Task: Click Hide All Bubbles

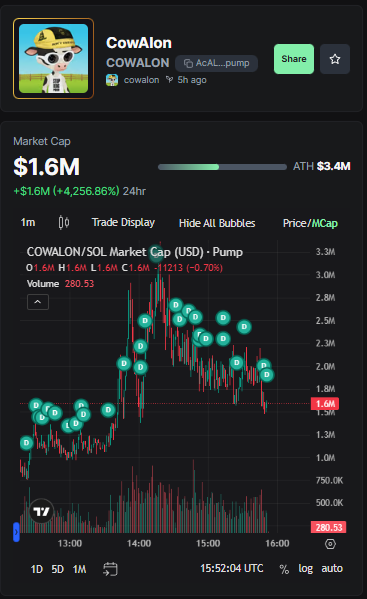Action: [x=217, y=223]
